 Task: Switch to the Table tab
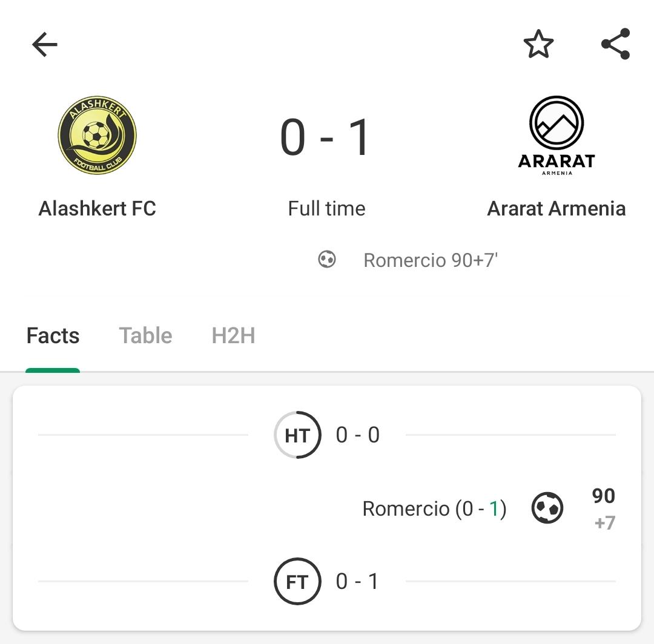click(145, 335)
